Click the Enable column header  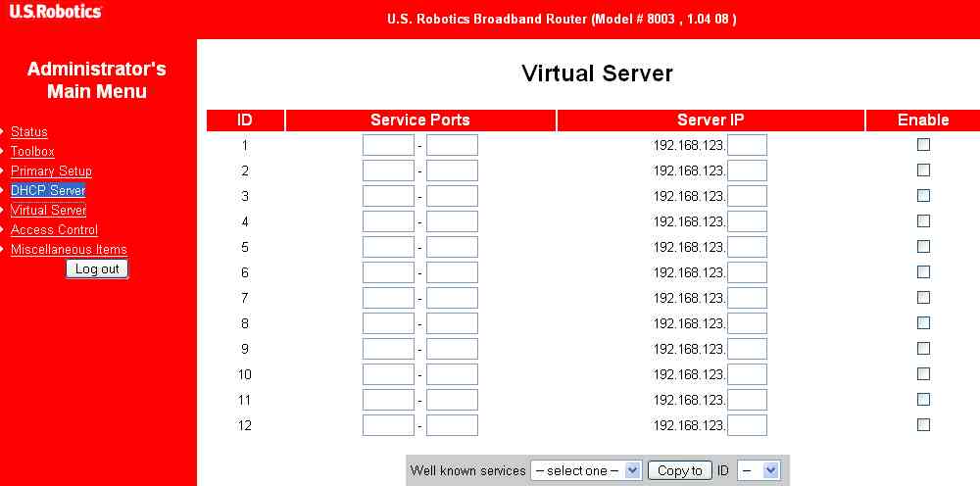923,121
